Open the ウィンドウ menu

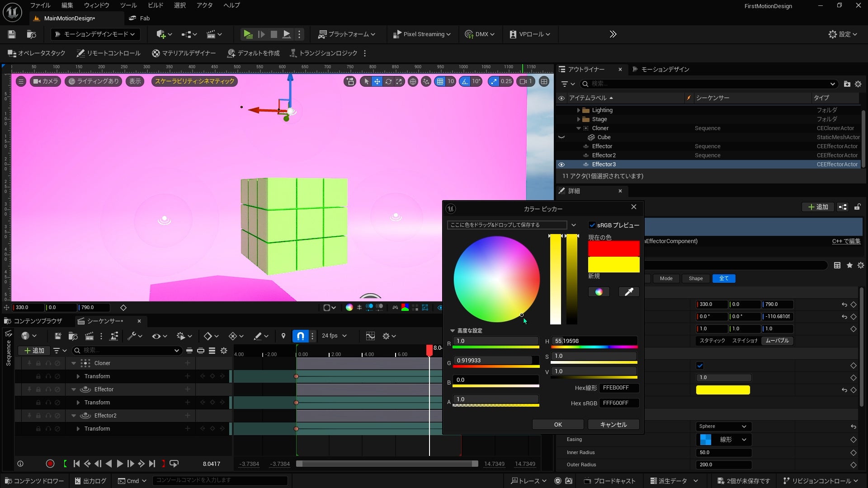(96, 5)
